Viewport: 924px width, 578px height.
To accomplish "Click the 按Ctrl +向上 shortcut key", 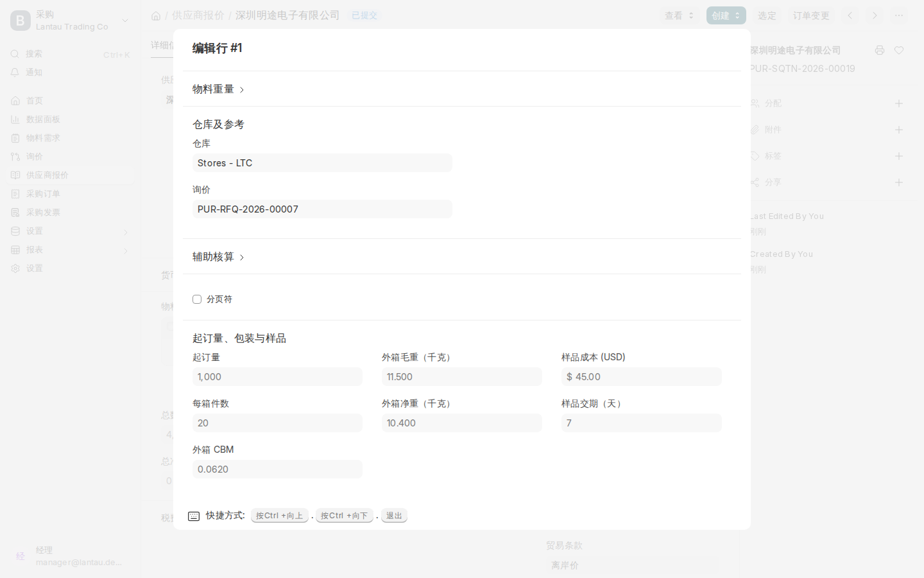I will pyautogui.click(x=280, y=516).
